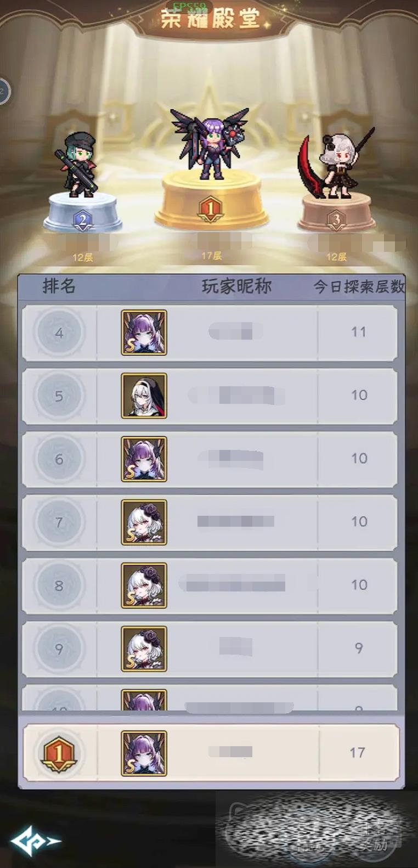Click the rank 4 number medallion
418x868 pixels.
(59, 332)
